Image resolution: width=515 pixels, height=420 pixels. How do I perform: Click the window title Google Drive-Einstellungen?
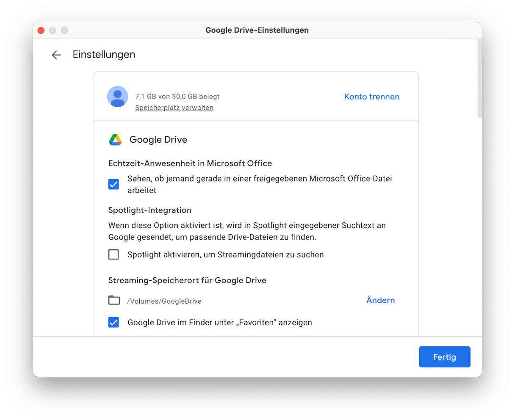[x=257, y=30]
